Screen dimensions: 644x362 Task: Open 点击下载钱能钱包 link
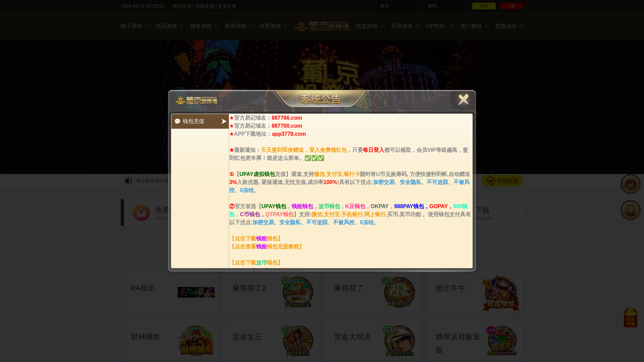click(x=256, y=238)
